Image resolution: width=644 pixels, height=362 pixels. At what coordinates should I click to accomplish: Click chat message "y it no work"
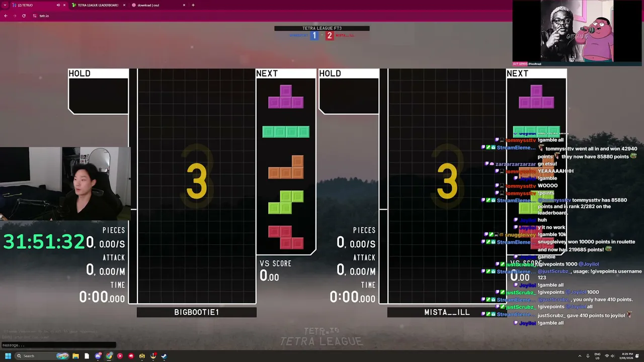[551, 227]
